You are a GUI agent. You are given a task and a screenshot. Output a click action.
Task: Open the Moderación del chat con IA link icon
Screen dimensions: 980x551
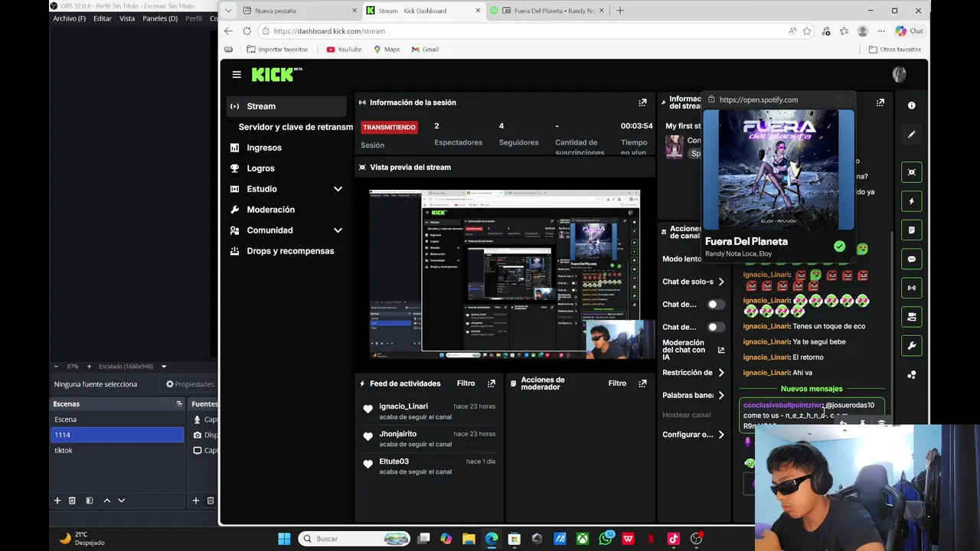[x=720, y=350]
